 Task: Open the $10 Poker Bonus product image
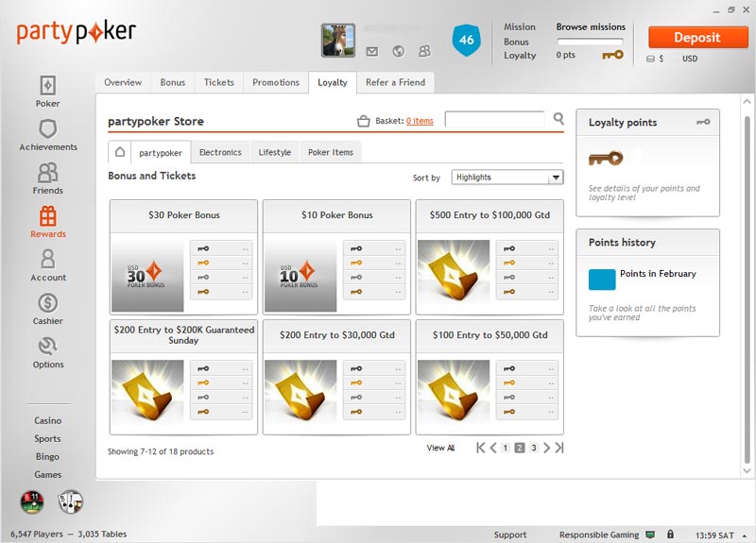(x=301, y=276)
